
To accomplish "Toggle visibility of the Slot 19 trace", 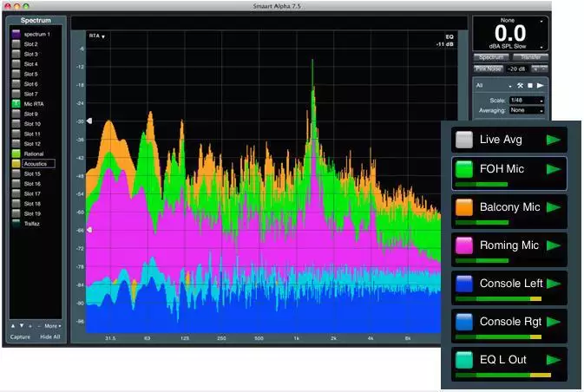I will pyautogui.click(x=16, y=213).
